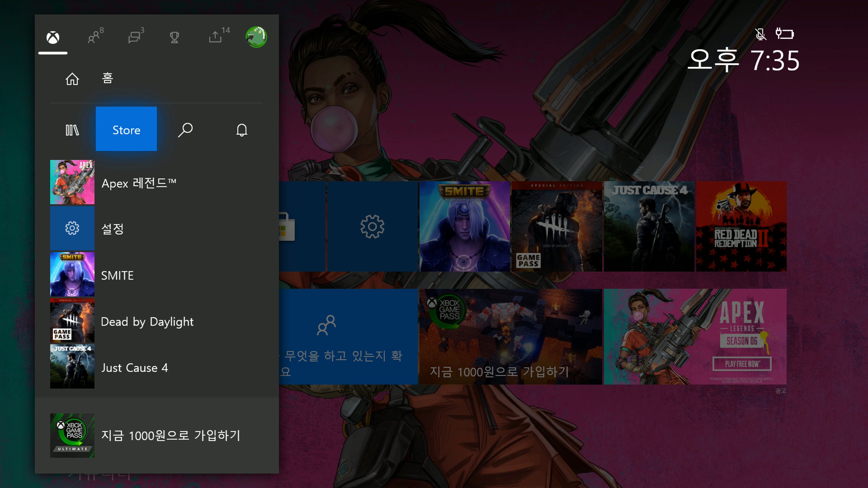Select the Xbox logo guide tab

[53, 37]
